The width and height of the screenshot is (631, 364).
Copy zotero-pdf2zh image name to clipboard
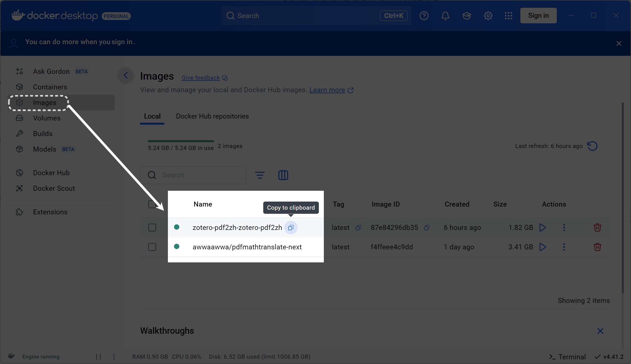[x=291, y=228]
